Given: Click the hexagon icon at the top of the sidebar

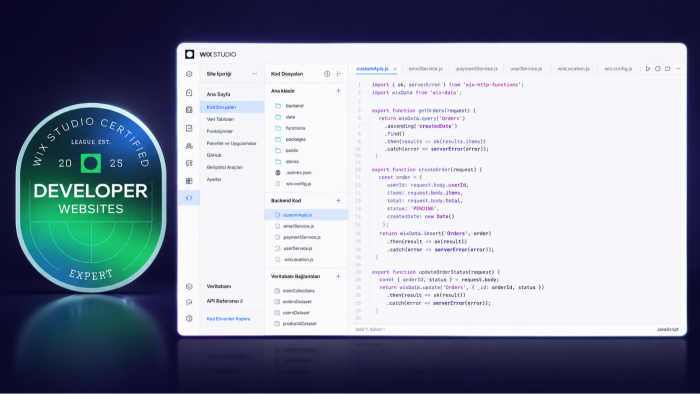Looking at the screenshot, I should pyautogui.click(x=189, y=74).
